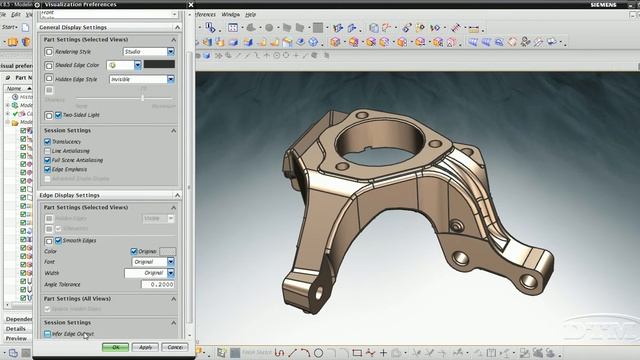Expand the Details panel bar

pos(16,329)
